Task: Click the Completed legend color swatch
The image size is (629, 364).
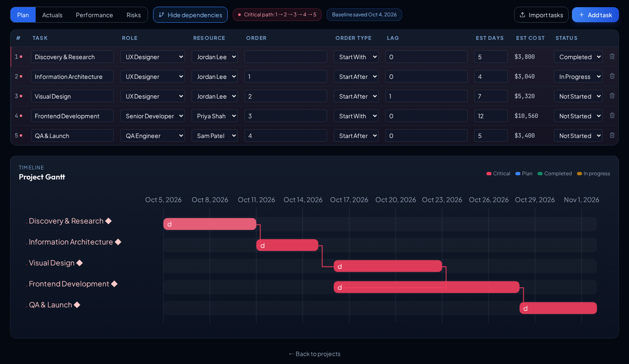Action: coord(540,174)
